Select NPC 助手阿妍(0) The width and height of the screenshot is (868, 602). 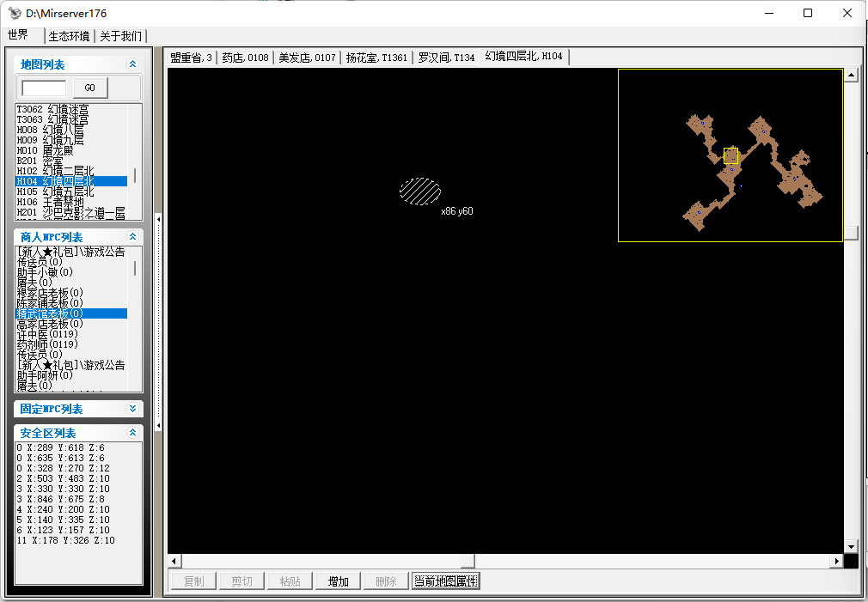70,375
